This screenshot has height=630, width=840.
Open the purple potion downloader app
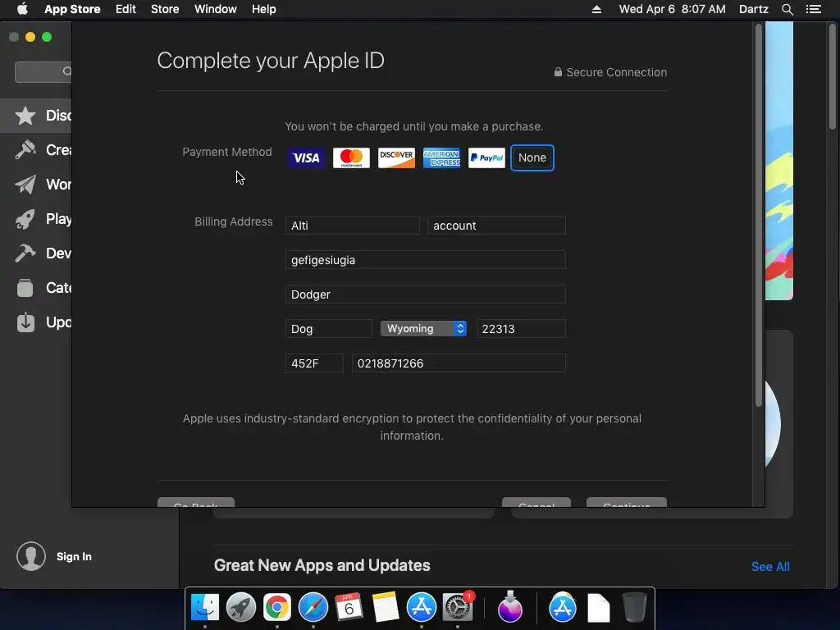point(510,606)
